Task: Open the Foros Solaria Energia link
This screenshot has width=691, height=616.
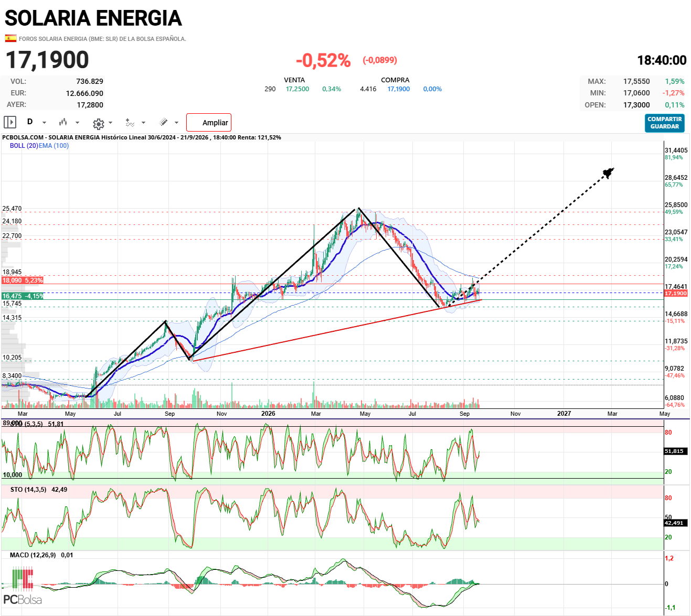Action: click(x=102, y=39)
